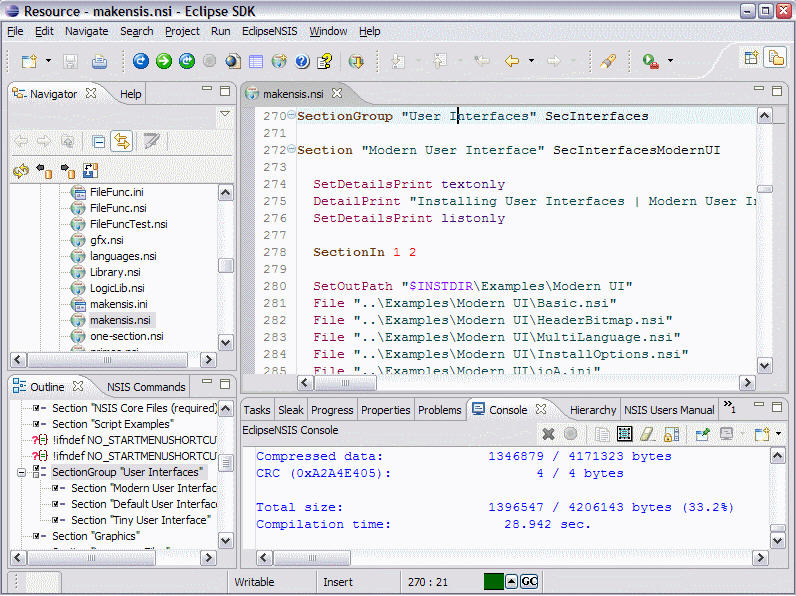Collapse SectionGroup "User Interfaces" in Outline
Screen dimensions: 796x596
(20, 471)
